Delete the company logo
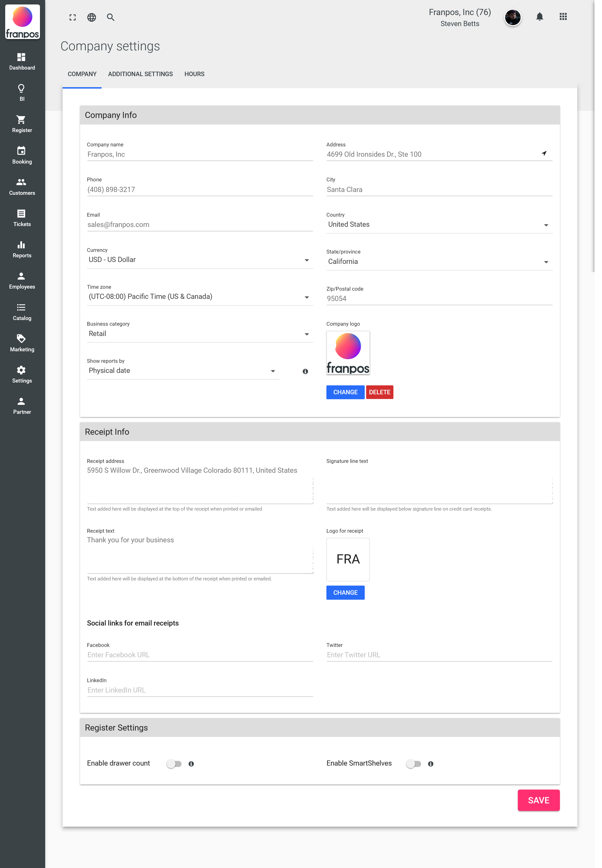 coord(380,392)
